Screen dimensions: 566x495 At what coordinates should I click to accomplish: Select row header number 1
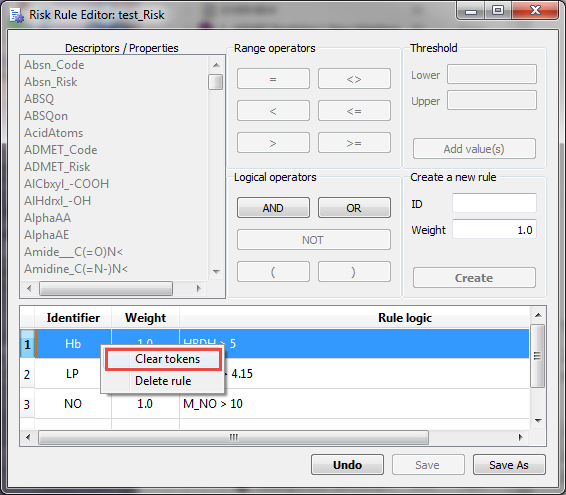(27, 344)
